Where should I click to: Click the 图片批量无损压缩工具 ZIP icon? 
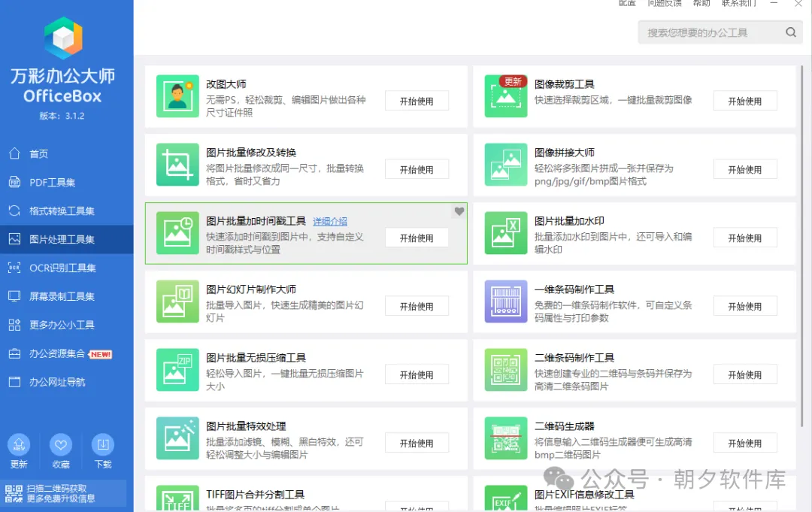click(x=177, y=370)
